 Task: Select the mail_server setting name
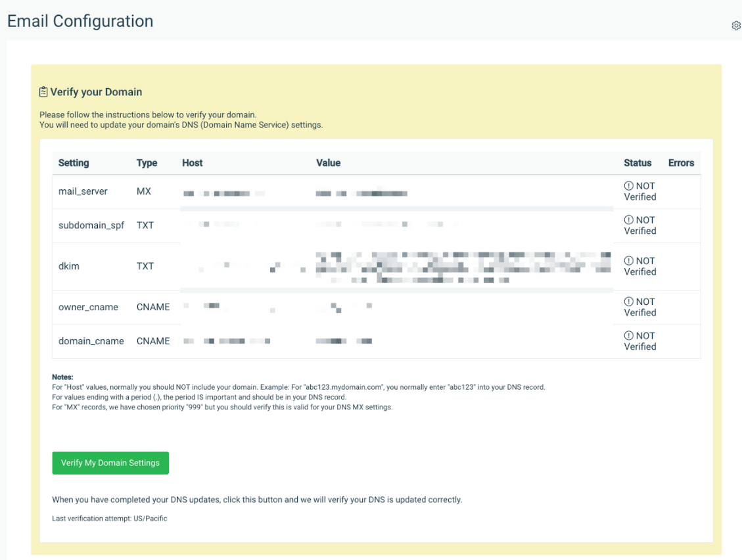coord(83,191)
